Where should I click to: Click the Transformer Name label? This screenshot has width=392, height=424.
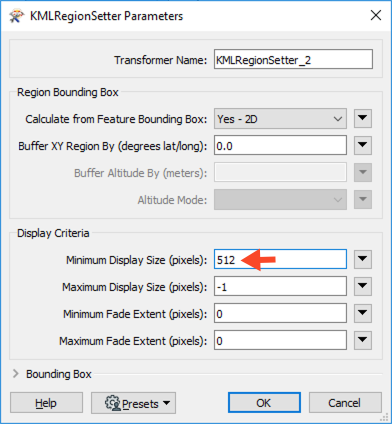161,60
